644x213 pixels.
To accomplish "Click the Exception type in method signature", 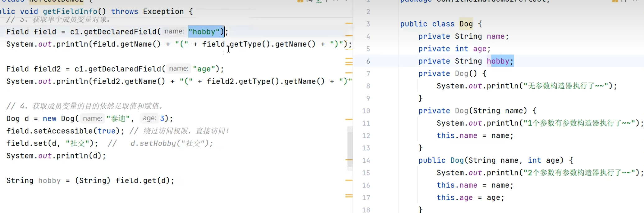I will coord(163,12).
